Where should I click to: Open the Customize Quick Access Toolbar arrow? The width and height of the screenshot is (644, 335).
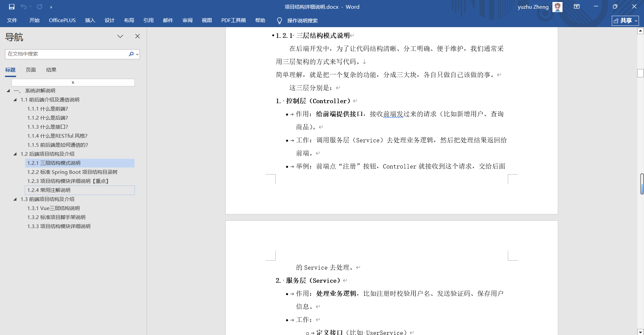pyautogui.click(x=51, y=7)
